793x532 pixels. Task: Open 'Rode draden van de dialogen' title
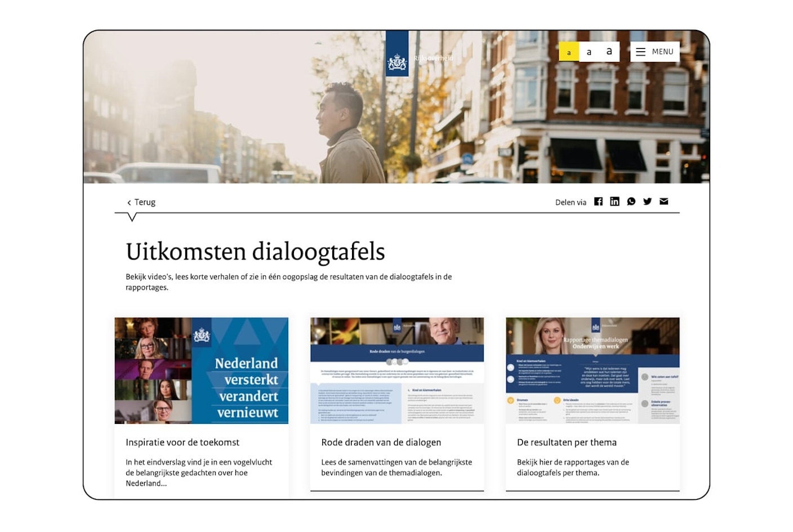pyautogui.click(x=381, y=442)
